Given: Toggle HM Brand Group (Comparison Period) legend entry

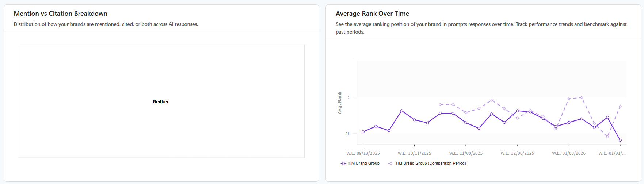Looking at the screenshot, I should click(430, 164).
